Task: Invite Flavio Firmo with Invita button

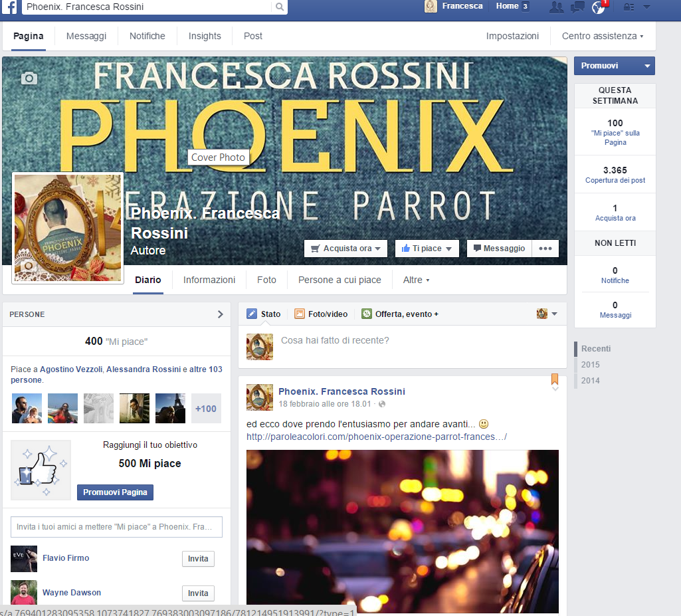Action: (x=198, y=559)
